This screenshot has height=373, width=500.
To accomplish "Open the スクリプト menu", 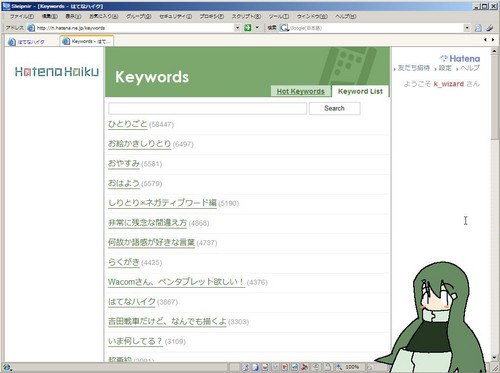I will [246, 16].
